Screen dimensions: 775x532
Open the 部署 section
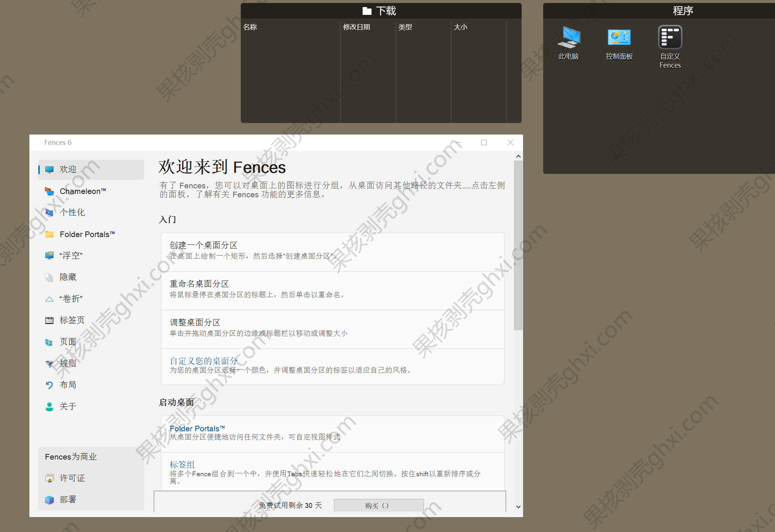[x=69, y=500]
